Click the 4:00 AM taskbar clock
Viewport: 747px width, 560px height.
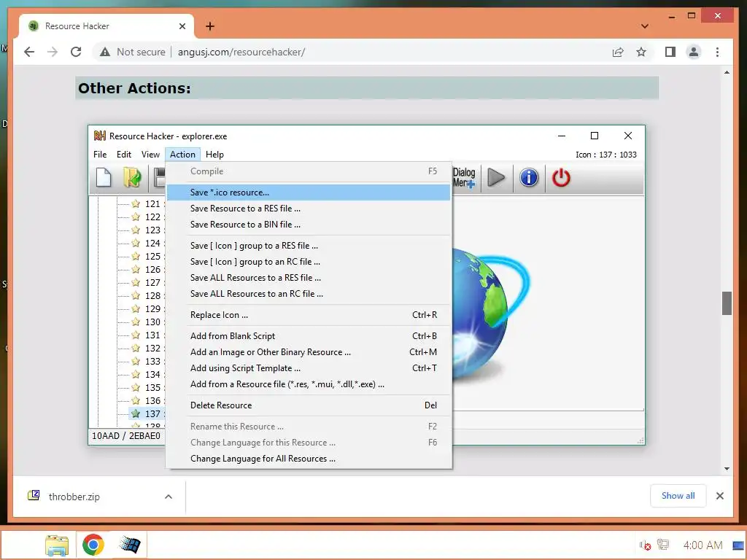point(703,545)
